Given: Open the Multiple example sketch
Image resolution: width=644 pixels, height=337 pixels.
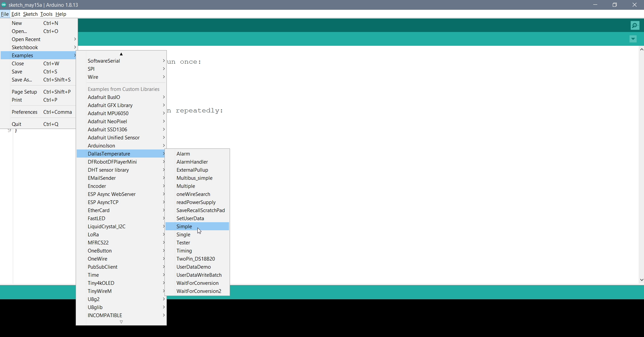Looking at the screenshot, I should pyautogui.click(x=197, y=186).
